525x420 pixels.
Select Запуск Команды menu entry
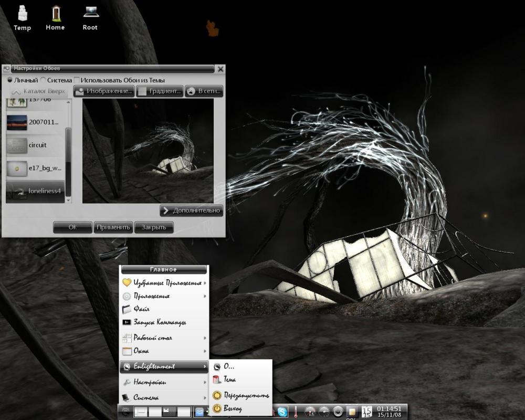[x=164, y=322]
